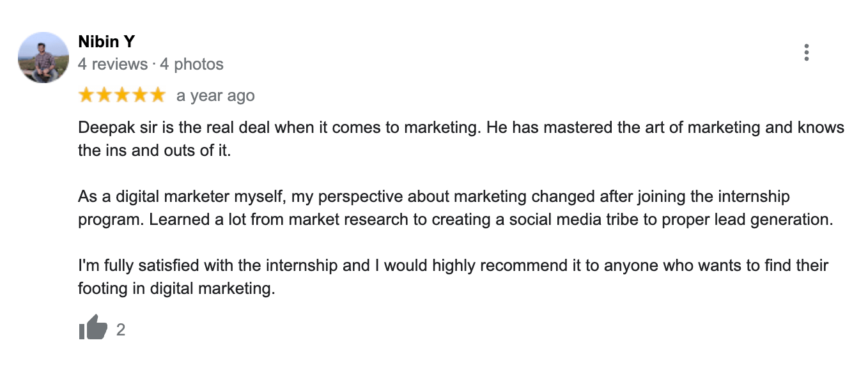Click the line "footing in digital marketing."

pyautogui.click(x=176, y=289)
